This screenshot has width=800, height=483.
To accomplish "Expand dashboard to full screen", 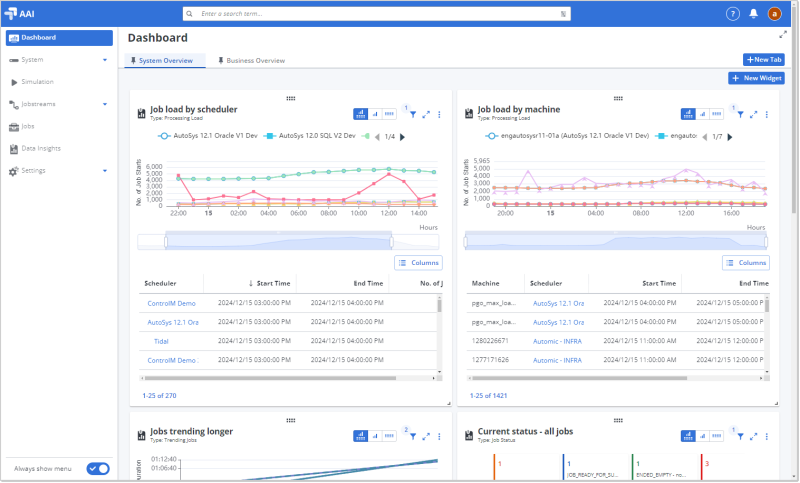I will click(783, 35).
